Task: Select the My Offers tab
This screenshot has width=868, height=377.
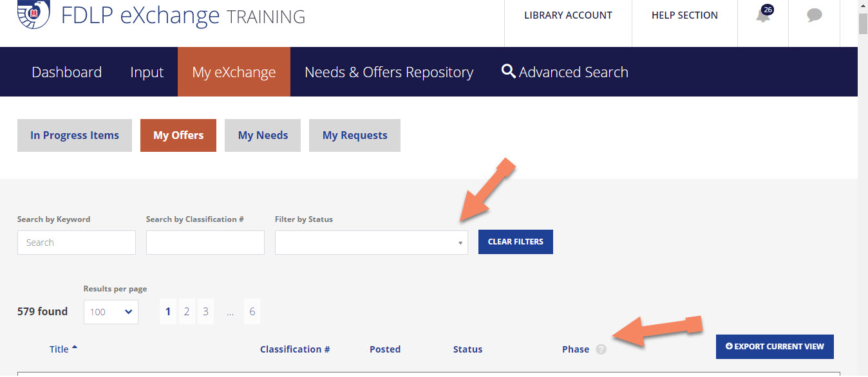Action: pyautogui.click(x=178, y=135)
